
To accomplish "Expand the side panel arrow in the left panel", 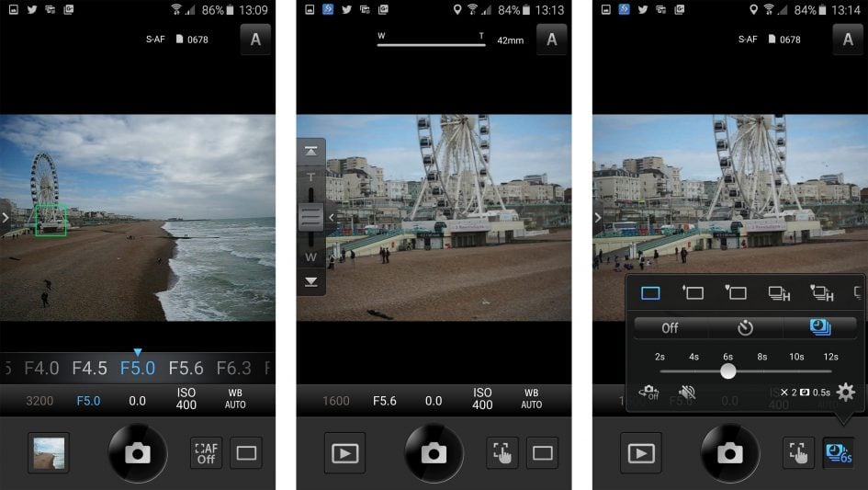I will coord(6,218).
